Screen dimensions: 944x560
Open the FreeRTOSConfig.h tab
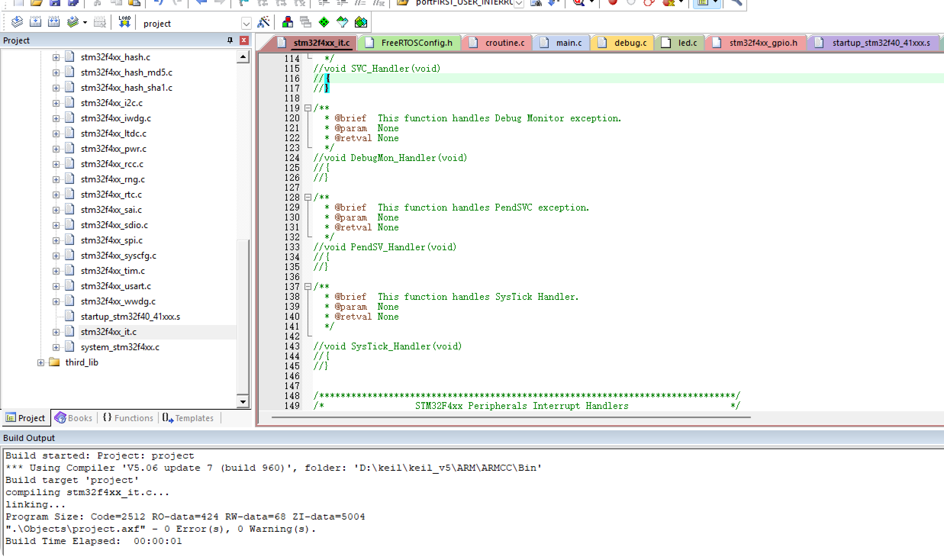tap(416, 43)
